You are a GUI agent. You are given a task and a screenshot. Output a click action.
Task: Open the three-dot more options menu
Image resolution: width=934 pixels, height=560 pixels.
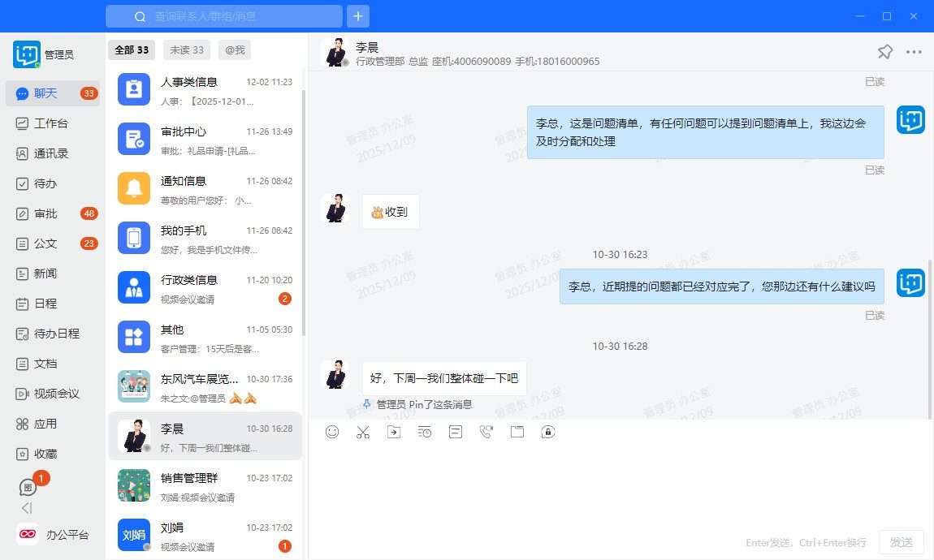pos(914,52)
